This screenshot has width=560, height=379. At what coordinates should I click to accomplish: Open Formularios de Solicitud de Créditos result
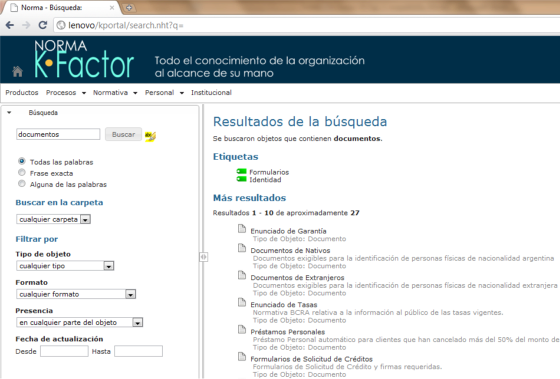click(x=311, y=359)
